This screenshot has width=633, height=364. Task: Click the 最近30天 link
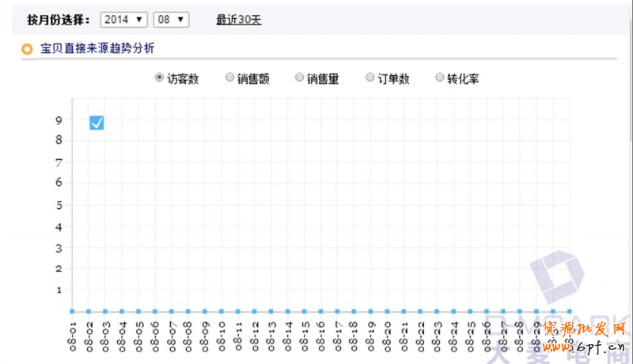pyautogui.click(x=239, y=19)
